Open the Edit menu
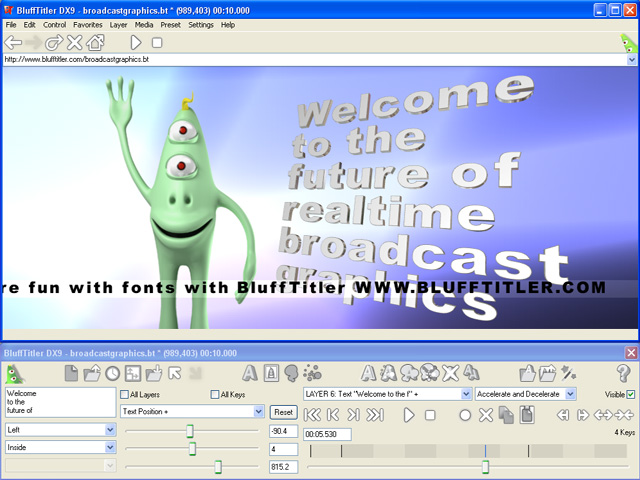640x480 pixels. (x=29, y=25)
